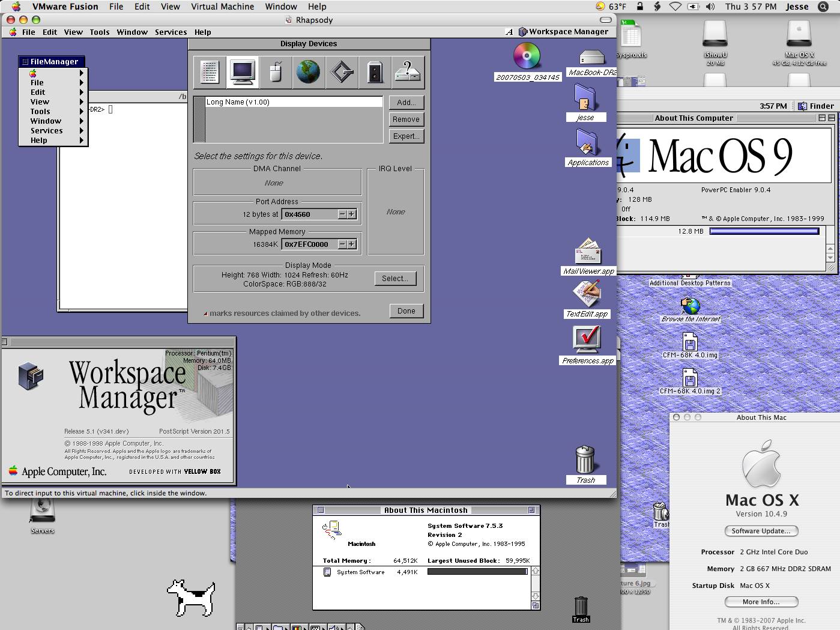Click More Info... in About This Mac
This screenshot has height=630, width=840.
[x=761, y=602]
